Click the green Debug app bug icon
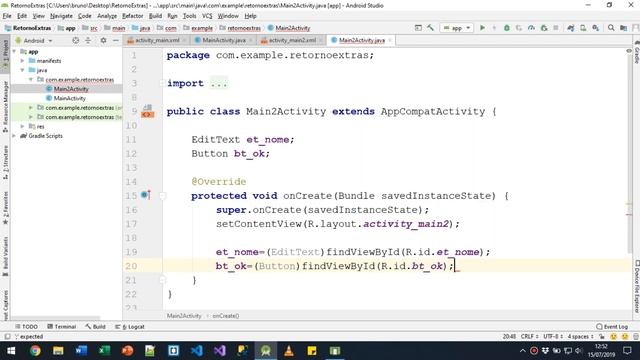This screenshot has height=360, width=640. 507,28
